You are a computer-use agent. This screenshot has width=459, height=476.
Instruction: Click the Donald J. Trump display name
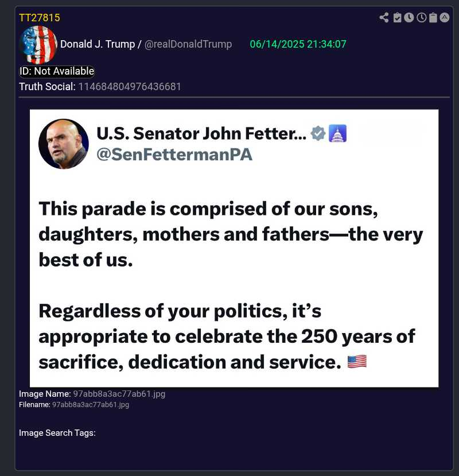pyautogui.click(x=97, y=44)
